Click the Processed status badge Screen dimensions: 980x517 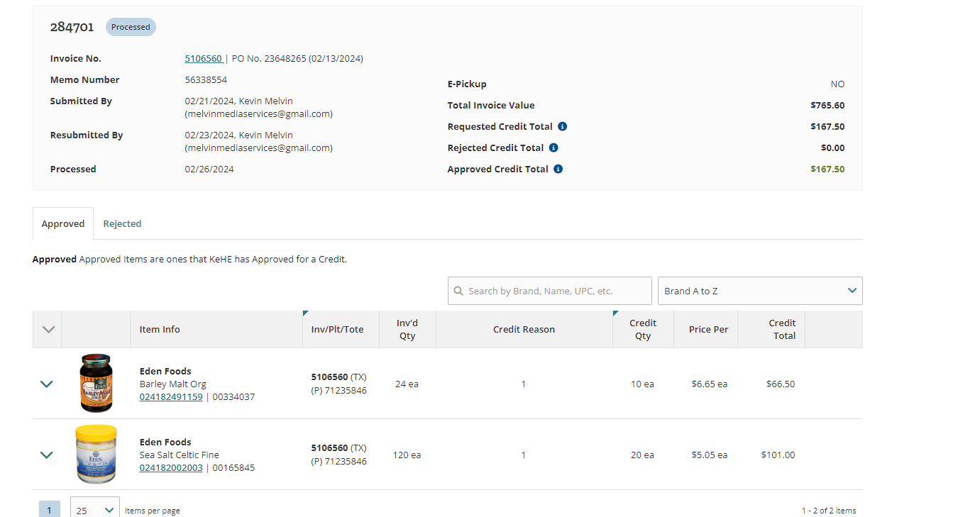[131, 27]
